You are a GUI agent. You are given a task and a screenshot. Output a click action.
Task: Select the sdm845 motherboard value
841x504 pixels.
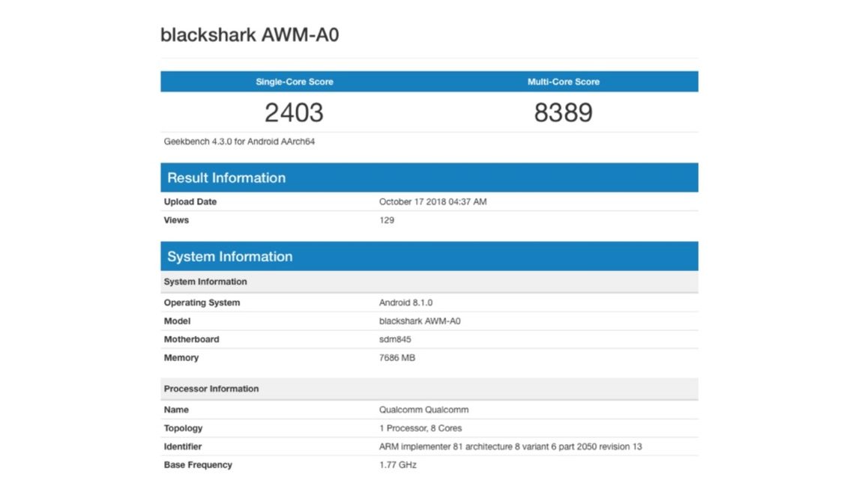(x=395, y=339)
